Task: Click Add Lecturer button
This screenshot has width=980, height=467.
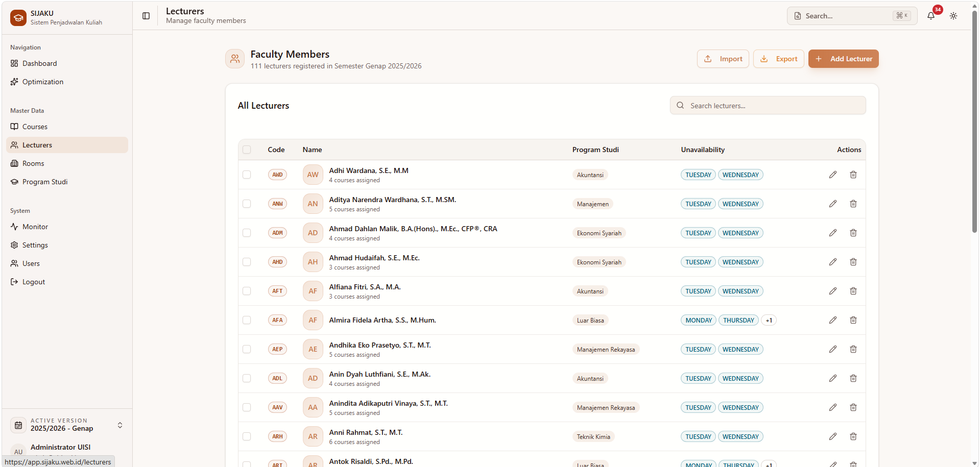Action: (x=843, y=59)
